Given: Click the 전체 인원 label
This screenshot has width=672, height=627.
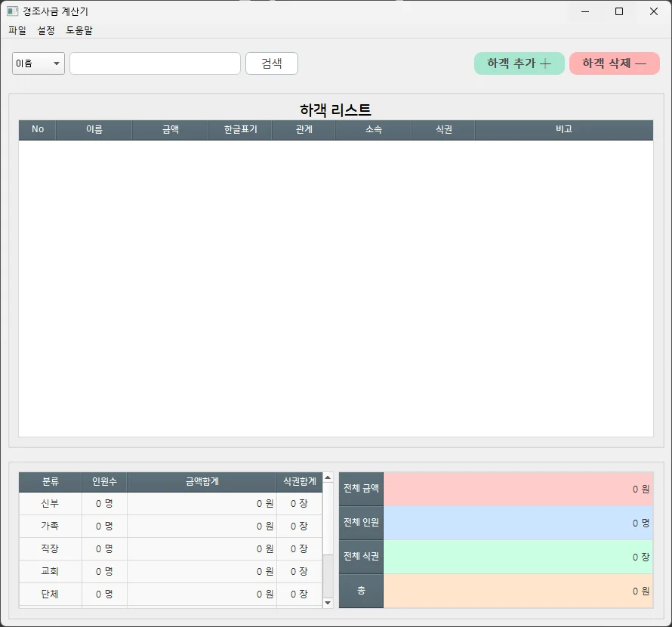Looking at the screenshot, I should (361, 523).
